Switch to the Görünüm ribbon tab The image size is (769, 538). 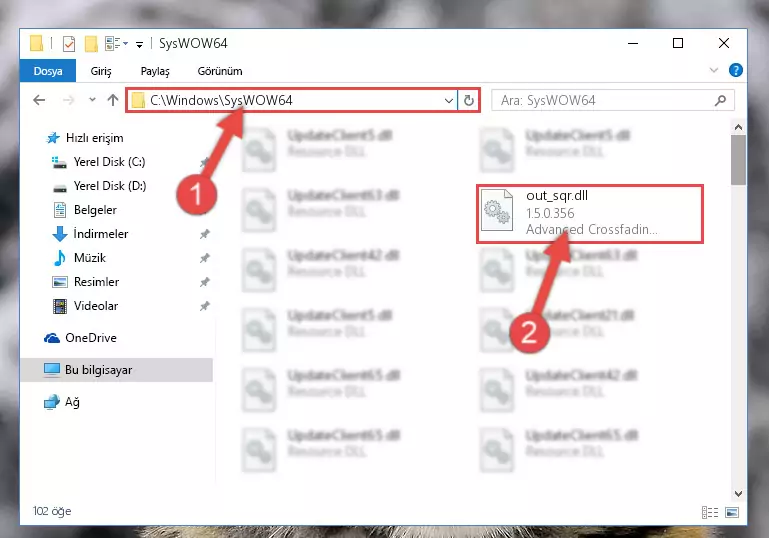(x=220, y=71)
